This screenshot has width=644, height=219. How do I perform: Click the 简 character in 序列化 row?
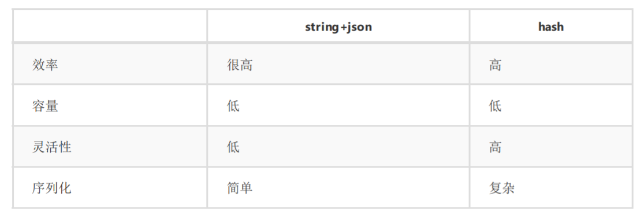point(233,188)
